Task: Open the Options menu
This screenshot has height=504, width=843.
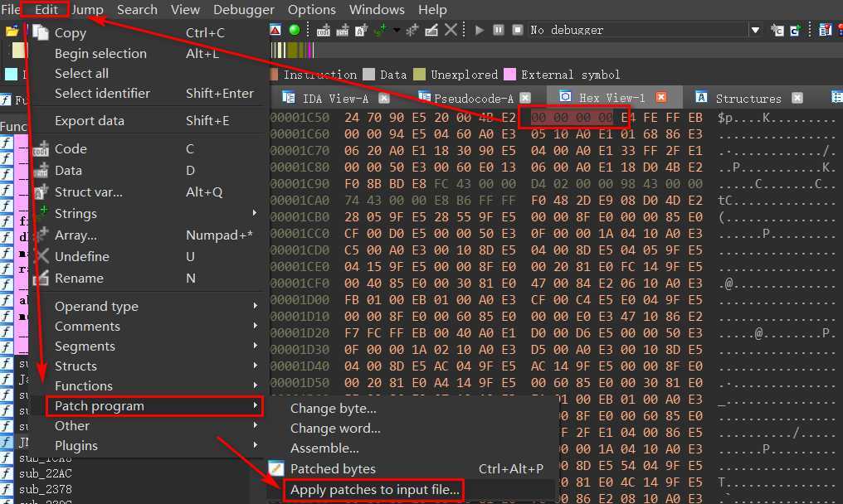Action: coord(311,10)
